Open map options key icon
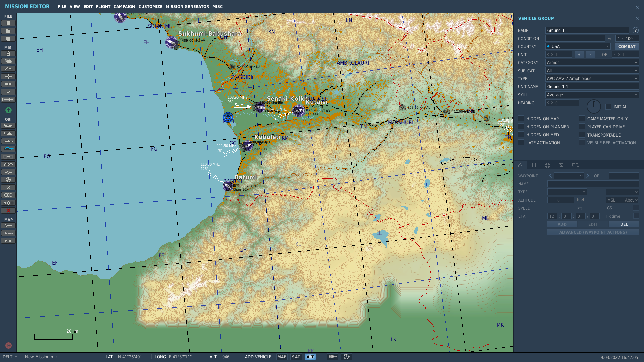The width and height of the screenshot is (644, 362). pyautogui.click(x=8, y=225)
